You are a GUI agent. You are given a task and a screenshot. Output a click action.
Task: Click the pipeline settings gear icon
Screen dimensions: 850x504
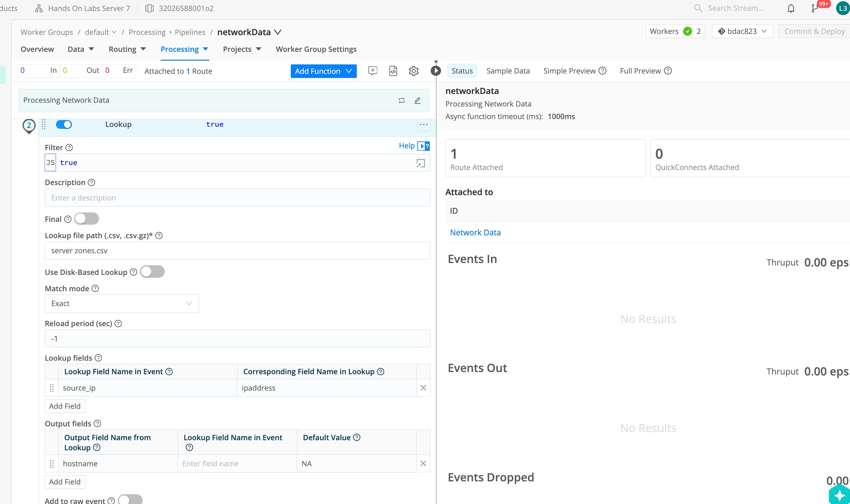(413, 71)
